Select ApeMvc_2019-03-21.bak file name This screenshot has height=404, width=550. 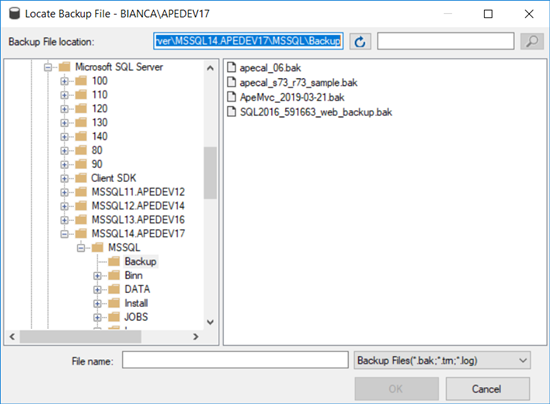pos(292,97)
